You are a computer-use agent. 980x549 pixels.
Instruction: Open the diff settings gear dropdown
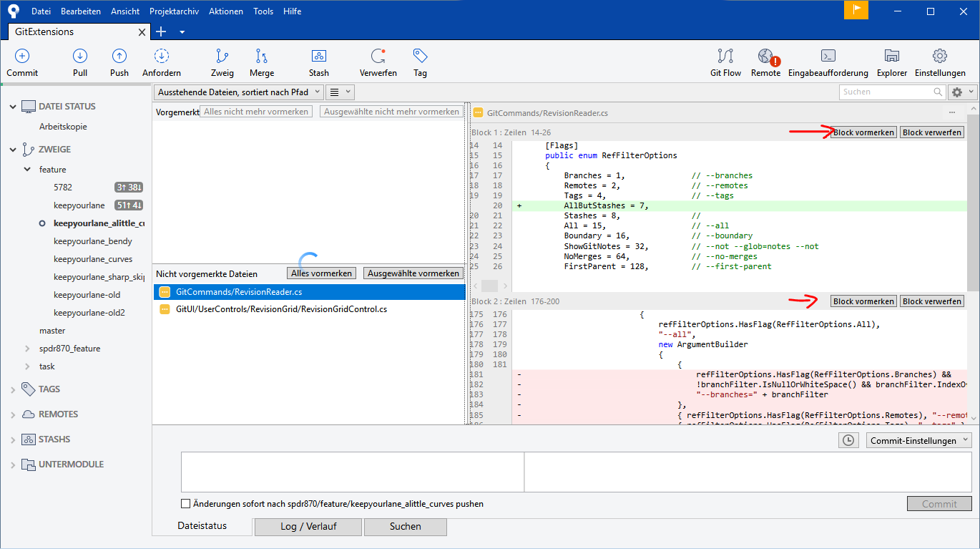click(x=962, y=92)
